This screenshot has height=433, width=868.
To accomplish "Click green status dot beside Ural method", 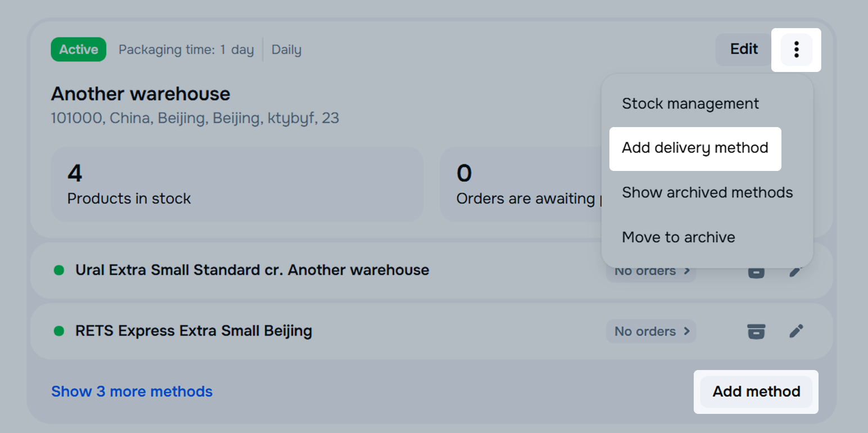I will pyautogui.click(x=59, y=270).
